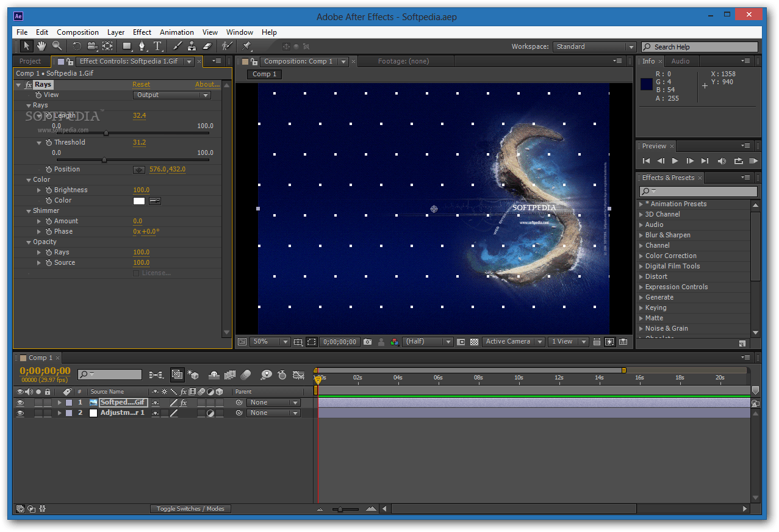Open the Active Camera dropdown
This screenshot has height=532, width=779.
pos(514,342)
